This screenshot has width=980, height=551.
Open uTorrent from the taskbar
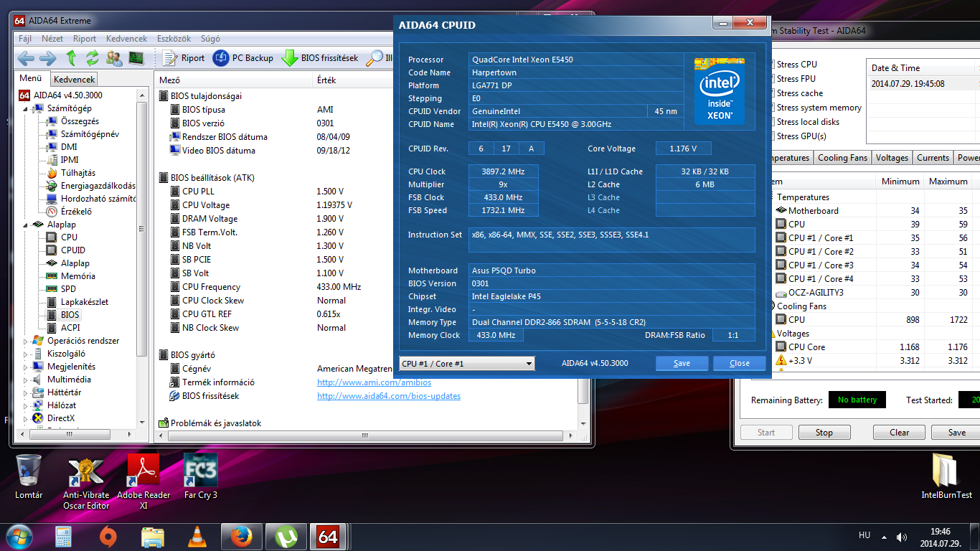coord(286,536)
